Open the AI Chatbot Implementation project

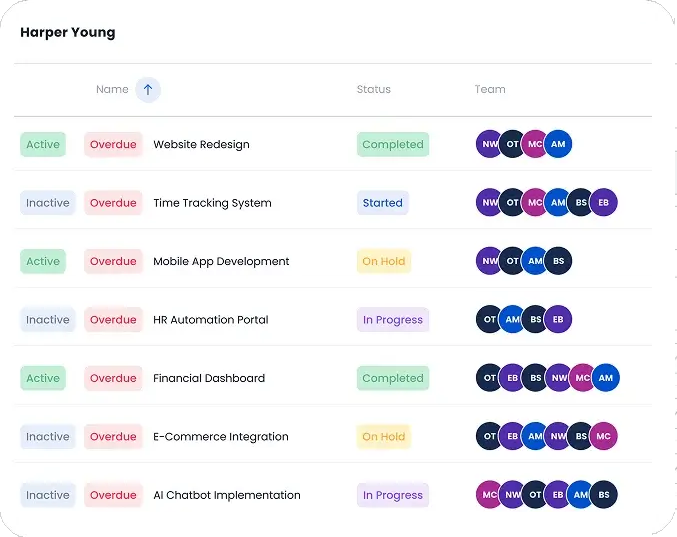[227, 495]
